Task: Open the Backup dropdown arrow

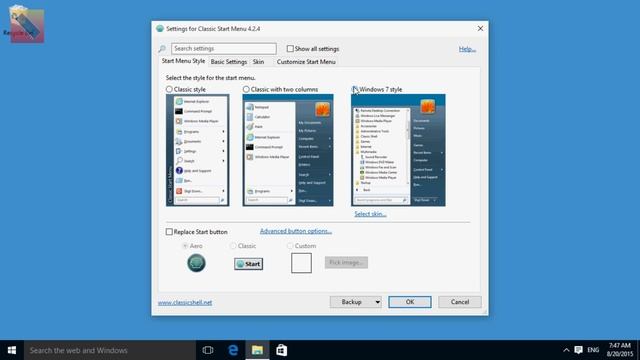Action: [x=378, y=302]
